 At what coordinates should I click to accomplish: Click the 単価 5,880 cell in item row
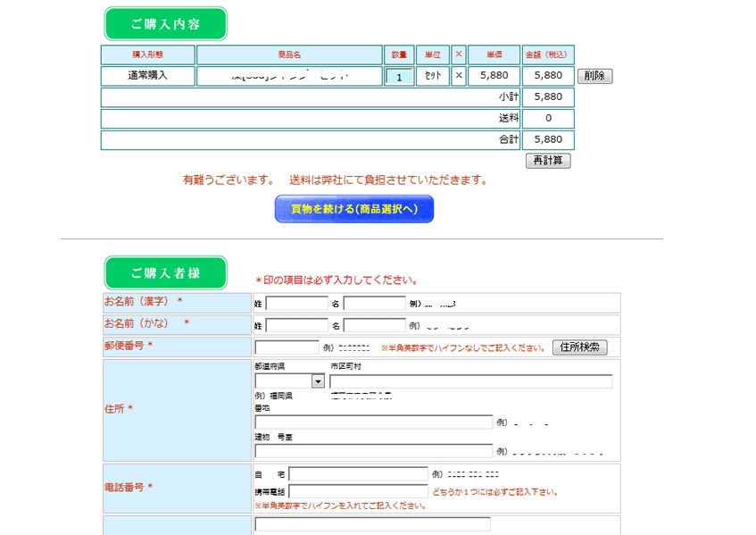point(494,76)
